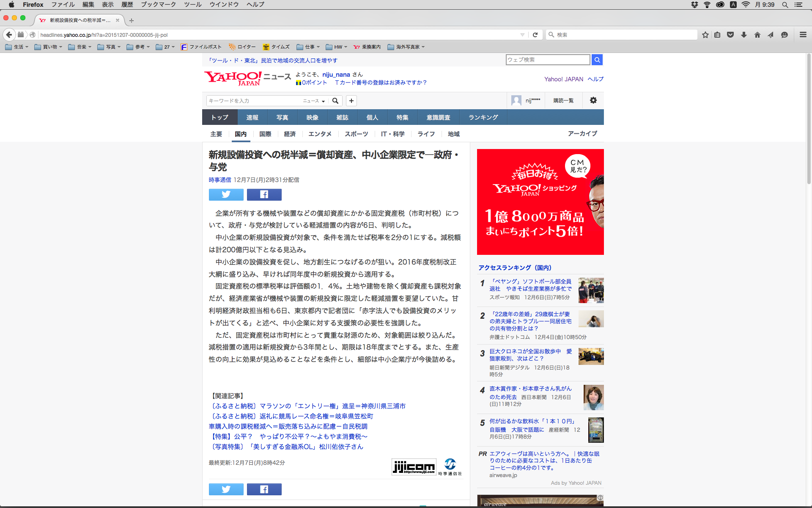Click the 購読一覧 button

563,101
